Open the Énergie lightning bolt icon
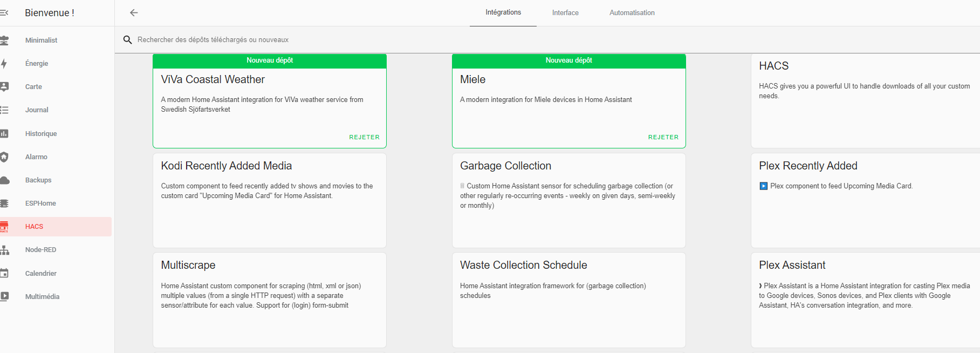980x353 pixels. (4, 64)
